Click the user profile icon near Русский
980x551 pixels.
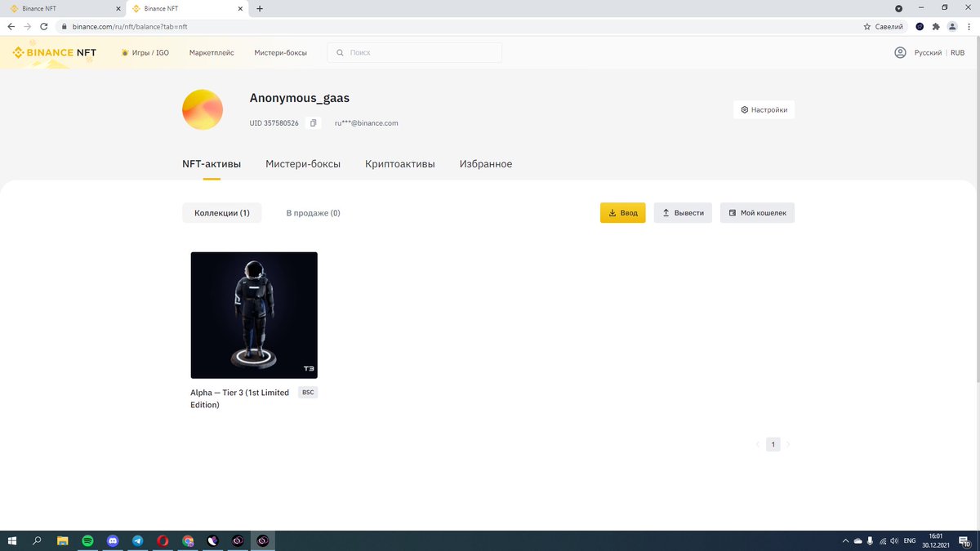[899, 51]
